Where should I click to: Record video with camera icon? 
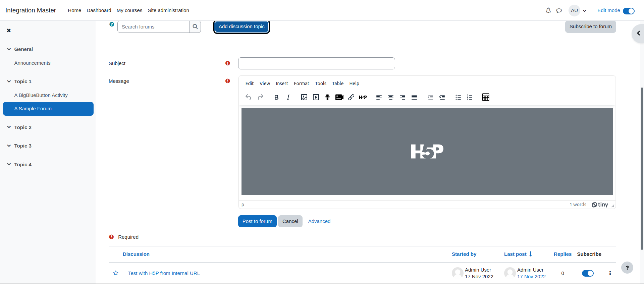[339, 97]
